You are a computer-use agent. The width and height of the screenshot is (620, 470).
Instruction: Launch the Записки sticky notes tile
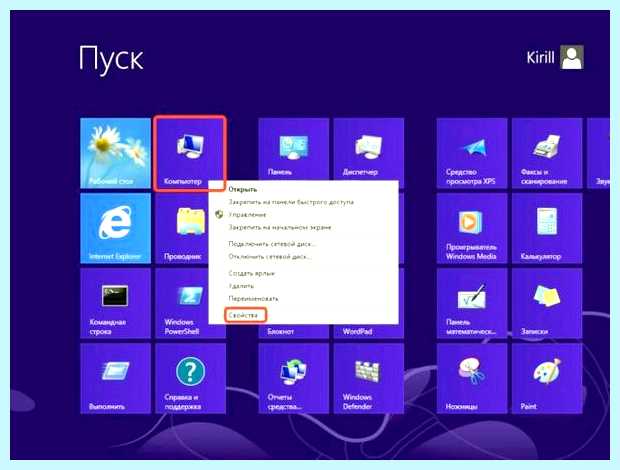pyautogui.click(x=547, y=303)
